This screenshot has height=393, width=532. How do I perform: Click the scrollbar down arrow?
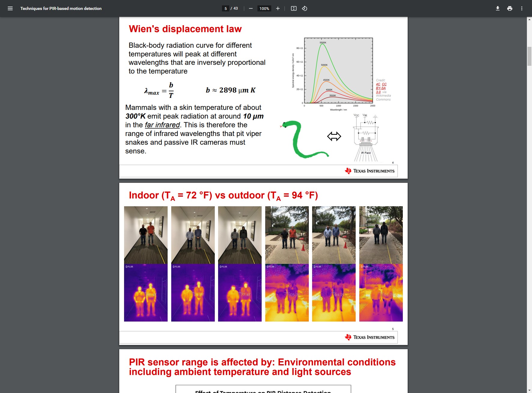(529, 390)
